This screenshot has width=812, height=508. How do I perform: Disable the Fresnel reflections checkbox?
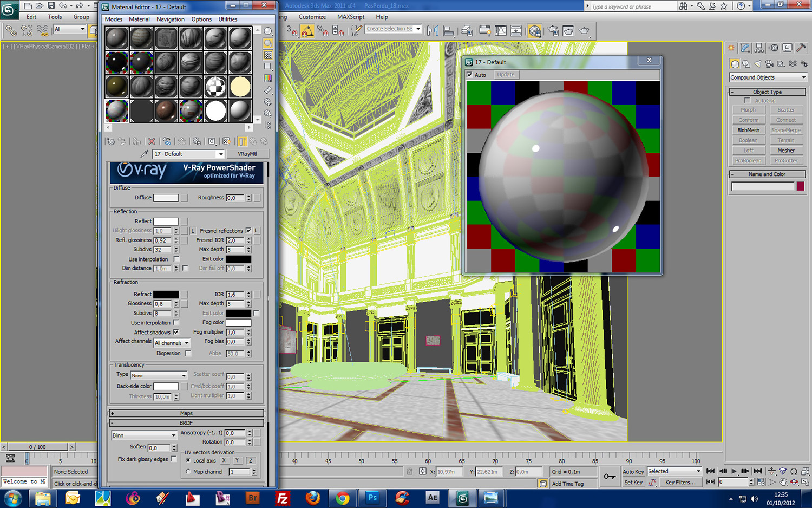[248, 231]
